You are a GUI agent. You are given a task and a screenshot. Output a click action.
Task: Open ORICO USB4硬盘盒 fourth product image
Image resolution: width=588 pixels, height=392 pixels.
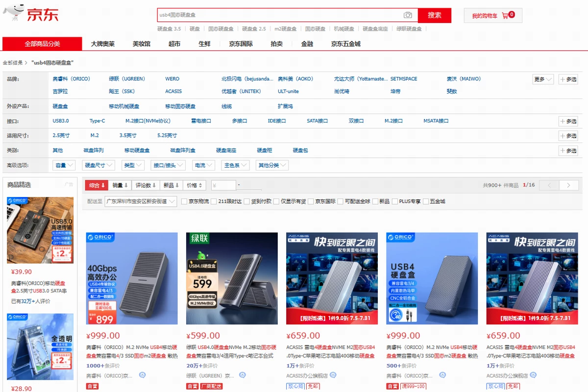pos(432,278)
